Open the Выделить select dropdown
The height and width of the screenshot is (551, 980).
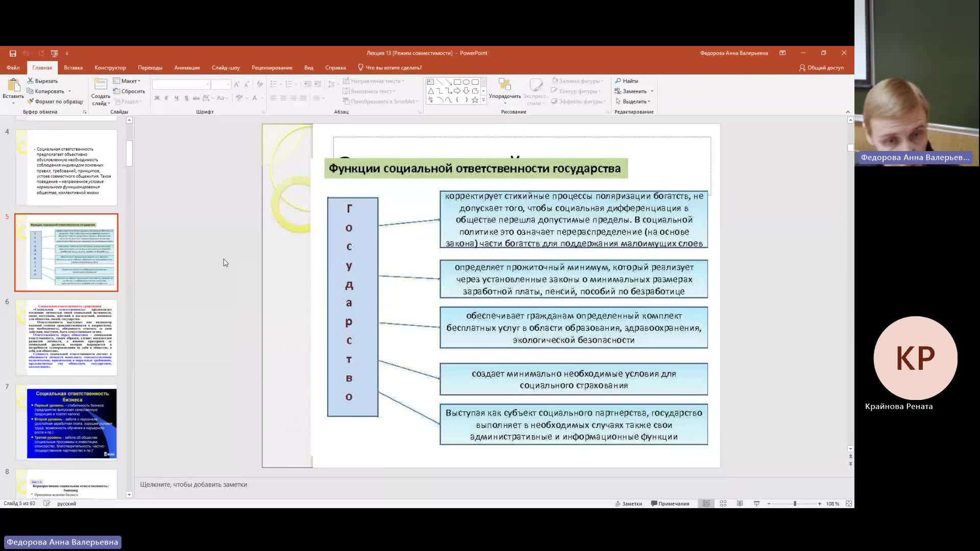pos(633,102)
